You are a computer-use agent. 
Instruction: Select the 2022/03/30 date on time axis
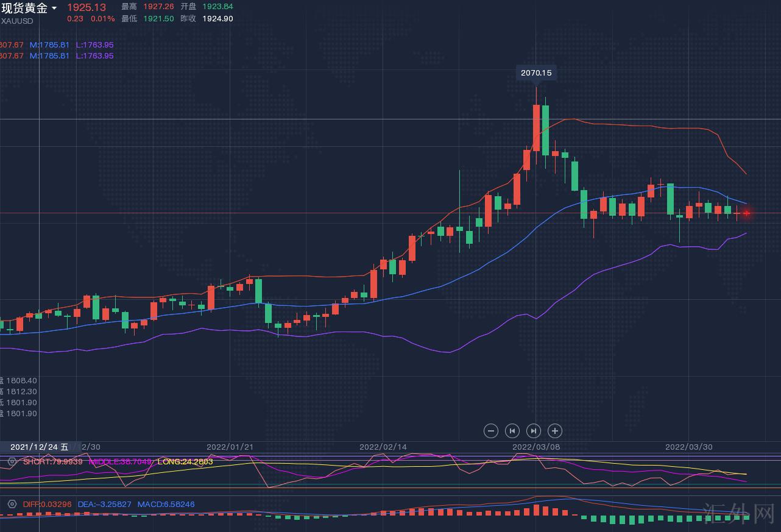688,447
